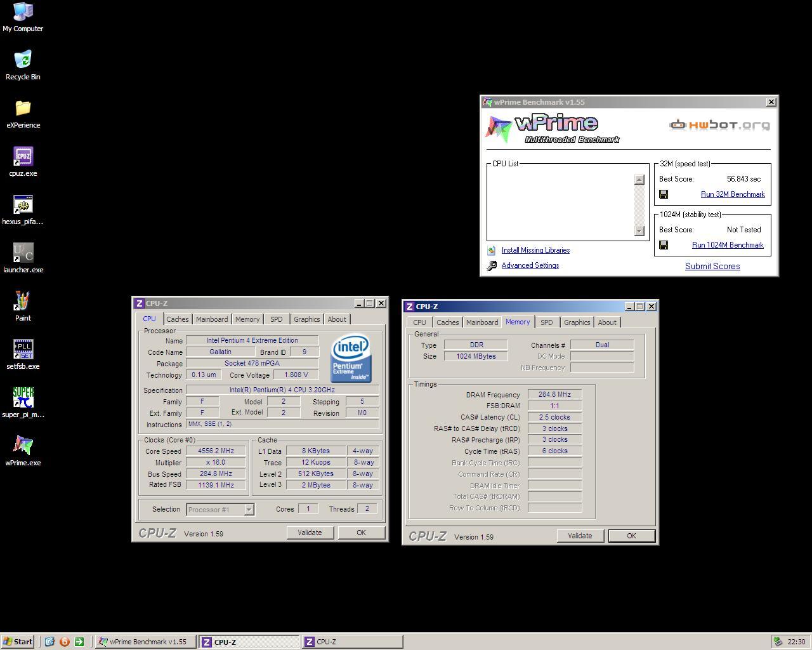Select the super_pi_mod desktop icon
Image resolution: width=812 pixels, height=650 pixels.
pos(23,403)
